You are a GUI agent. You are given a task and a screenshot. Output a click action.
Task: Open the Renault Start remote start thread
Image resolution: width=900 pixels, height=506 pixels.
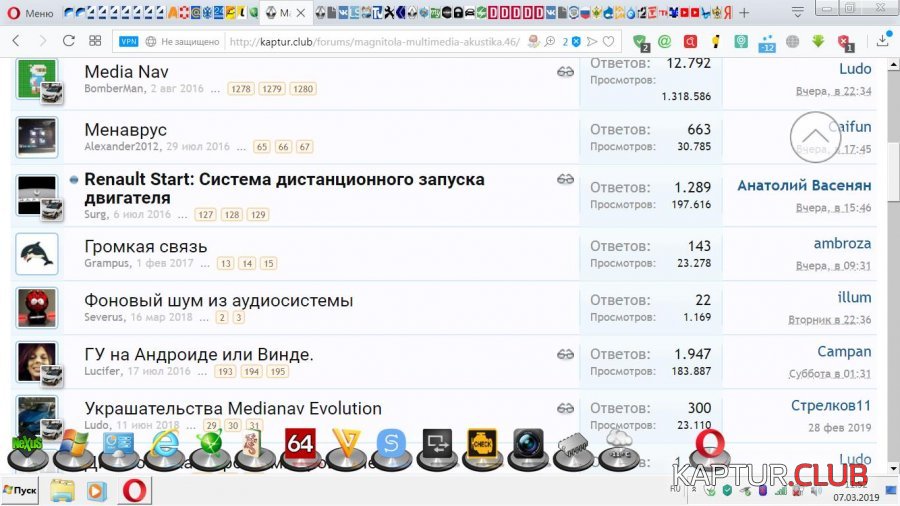(284, 188)
